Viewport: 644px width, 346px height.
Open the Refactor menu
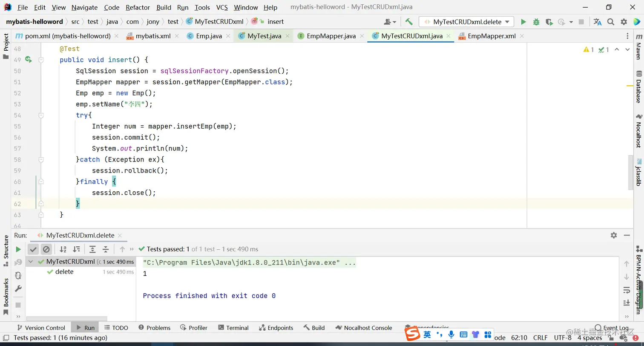(x=138, y=7)
